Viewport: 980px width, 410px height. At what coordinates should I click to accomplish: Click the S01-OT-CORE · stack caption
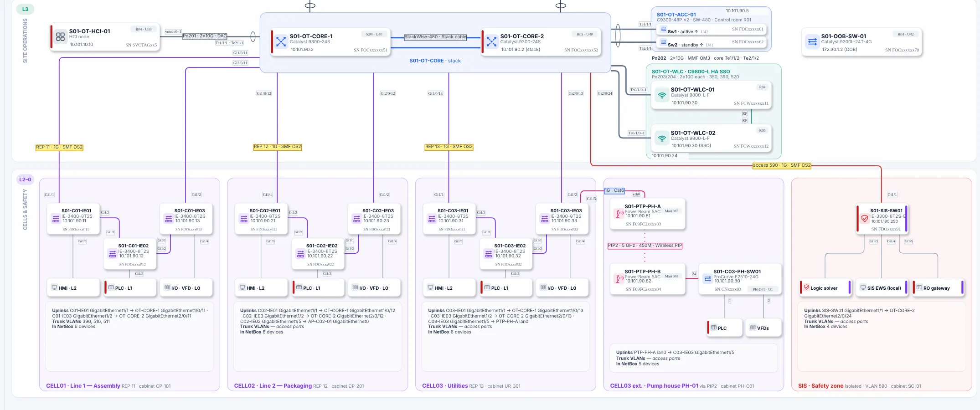[x=435, y=61]
